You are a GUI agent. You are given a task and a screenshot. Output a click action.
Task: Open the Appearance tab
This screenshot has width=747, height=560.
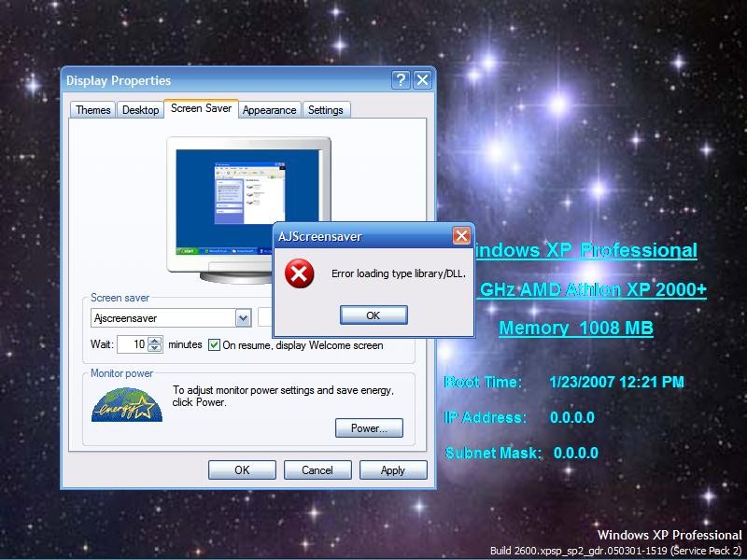click(x=269, y=110)
